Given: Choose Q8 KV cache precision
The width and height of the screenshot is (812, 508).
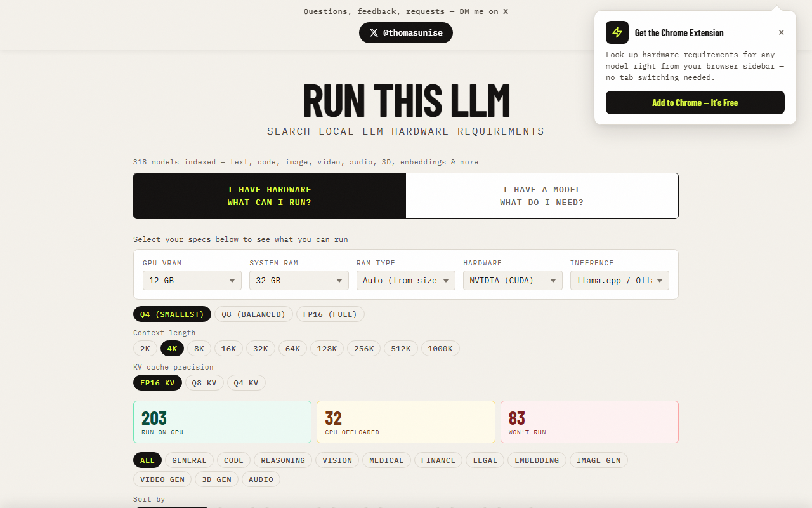Looking at the screenshot, I should pos(204,383).
